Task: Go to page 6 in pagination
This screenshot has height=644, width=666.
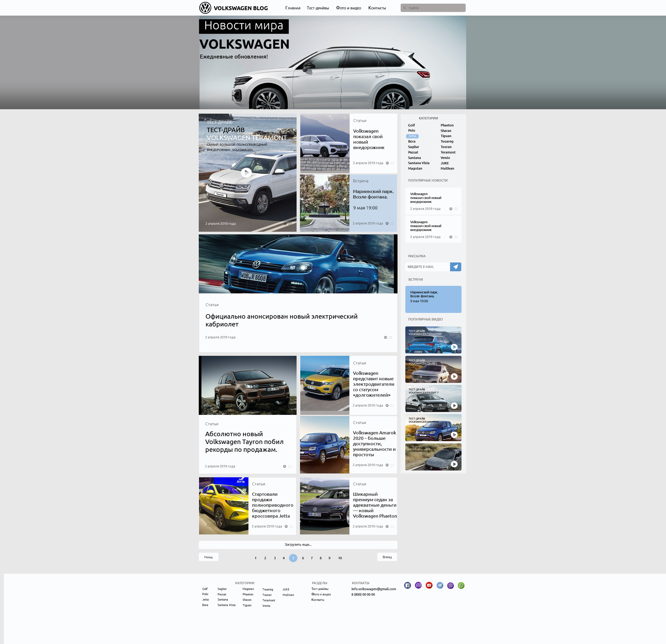Action: [x=303, y=558]
